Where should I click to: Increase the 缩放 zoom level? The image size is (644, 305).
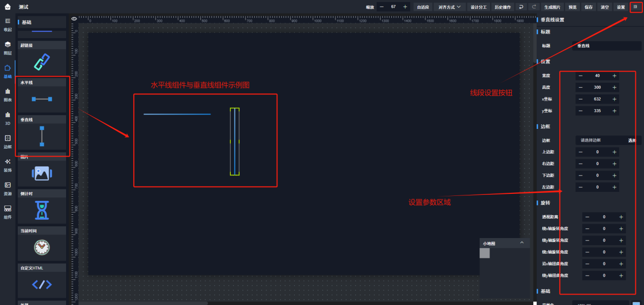pyautogui.click(x=405, y=7)
